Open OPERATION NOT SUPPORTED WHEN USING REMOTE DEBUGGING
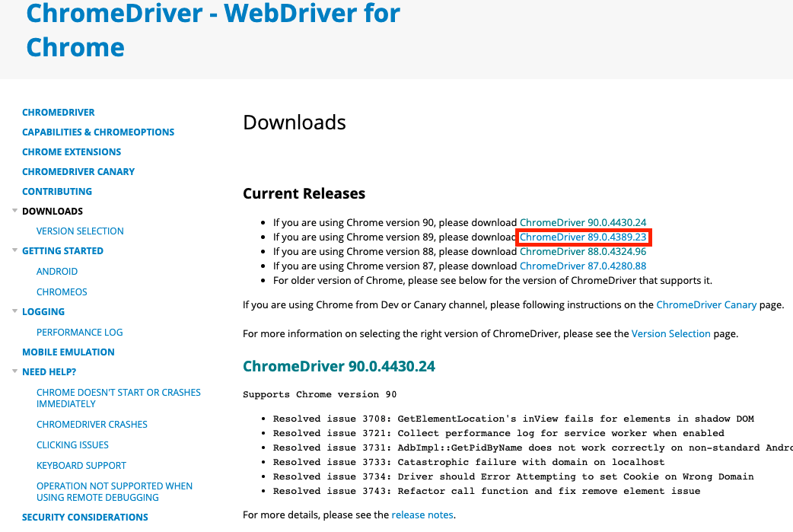793x532 pixels. [114, 492]
